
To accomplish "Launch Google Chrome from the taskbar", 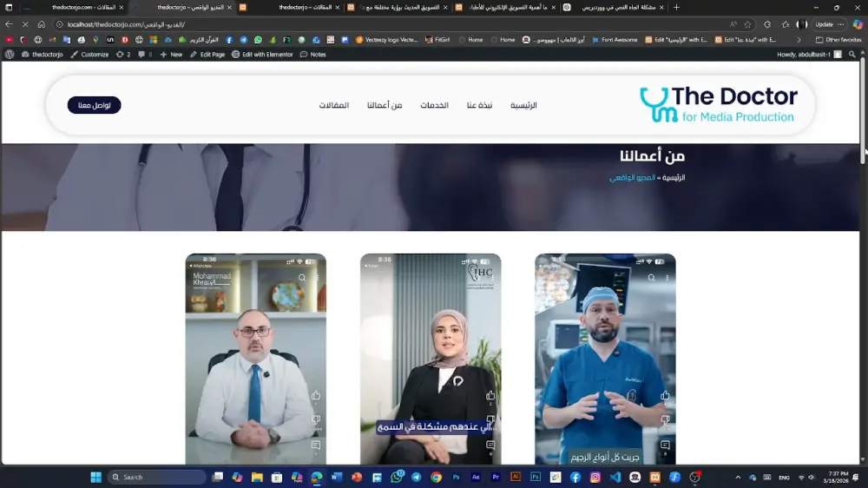I will (437, 477).
